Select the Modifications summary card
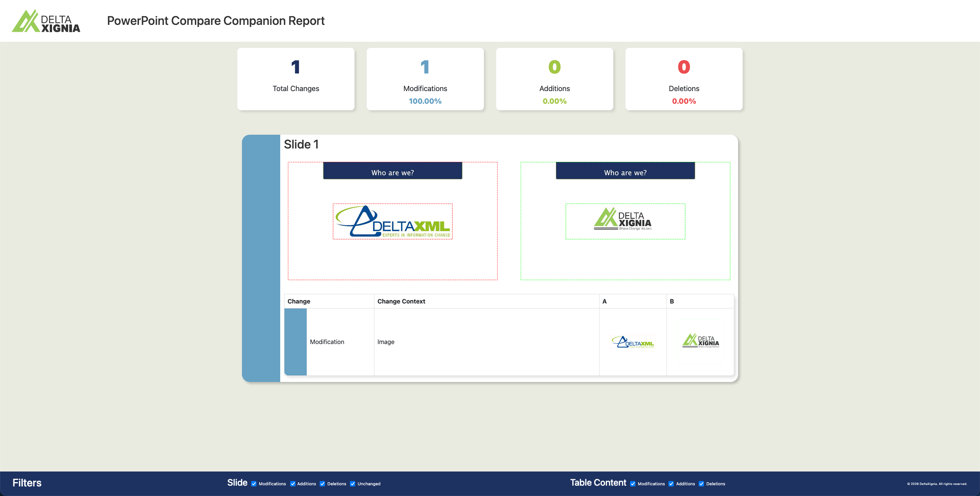This screenshot has width=980, height=496. pyautogui.click(x=425, y=79)
